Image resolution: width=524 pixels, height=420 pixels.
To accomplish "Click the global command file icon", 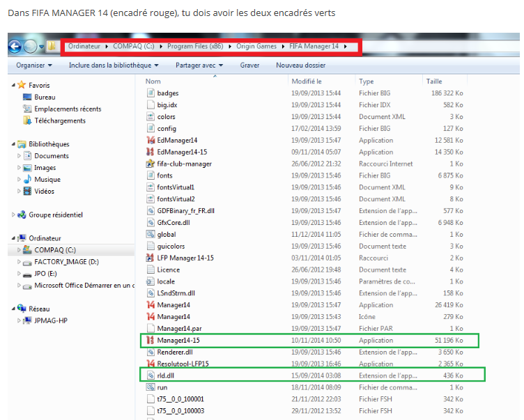I will pos(151,234).
